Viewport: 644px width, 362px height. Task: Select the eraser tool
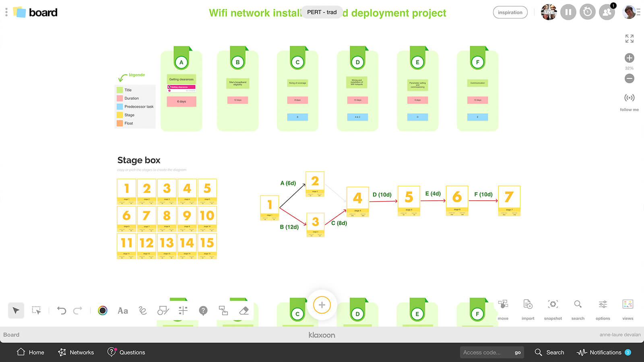tap(243, 311)
